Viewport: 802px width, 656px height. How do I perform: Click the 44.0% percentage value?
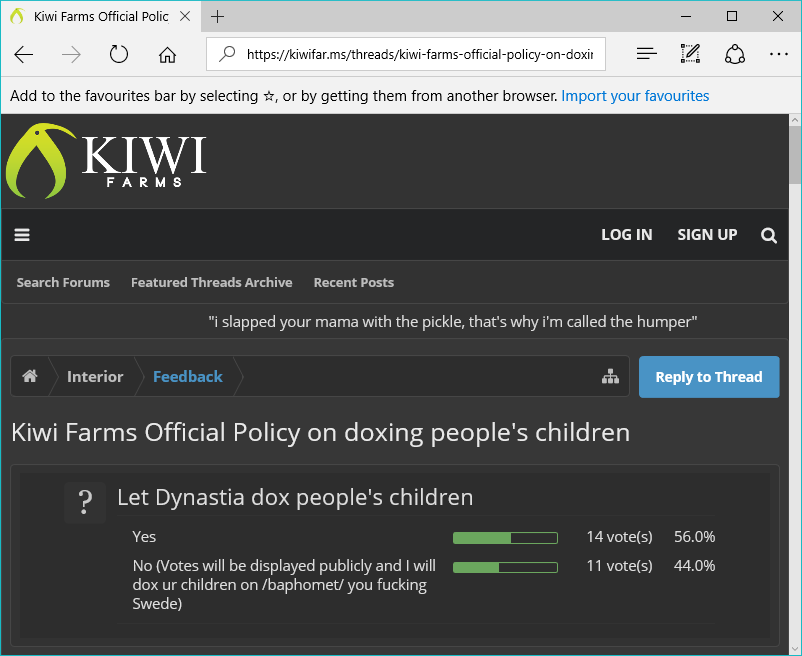tap(694, 566)
